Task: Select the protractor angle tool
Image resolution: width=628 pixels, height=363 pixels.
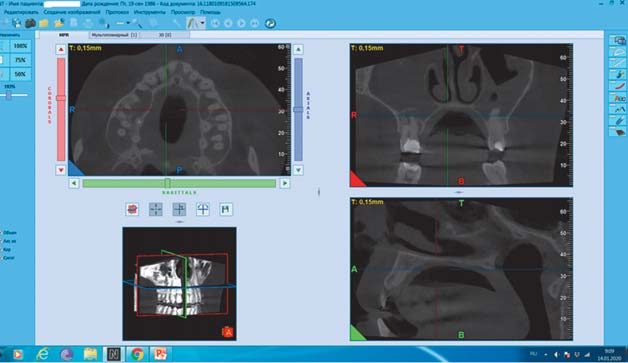Action: (617, 52)
